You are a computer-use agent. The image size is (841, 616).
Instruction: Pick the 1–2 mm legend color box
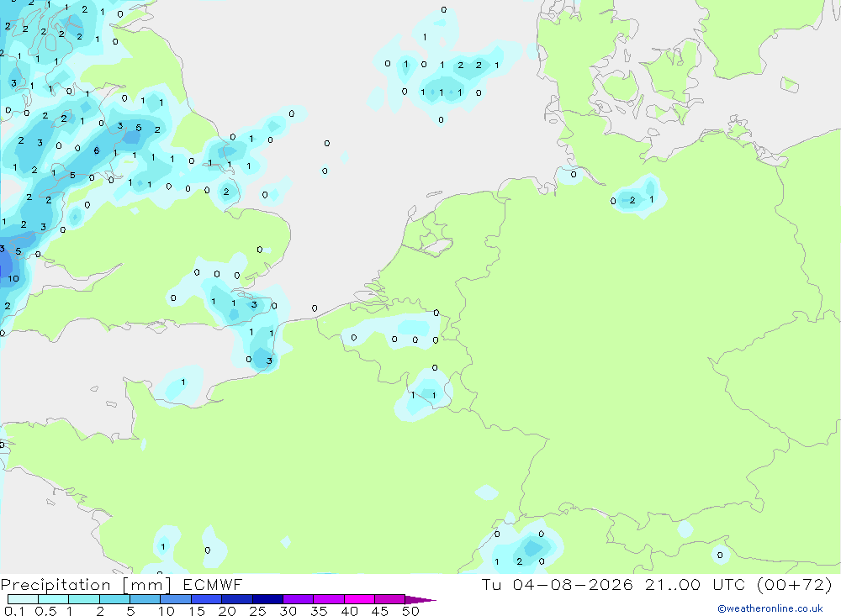[x=84, y=599]
